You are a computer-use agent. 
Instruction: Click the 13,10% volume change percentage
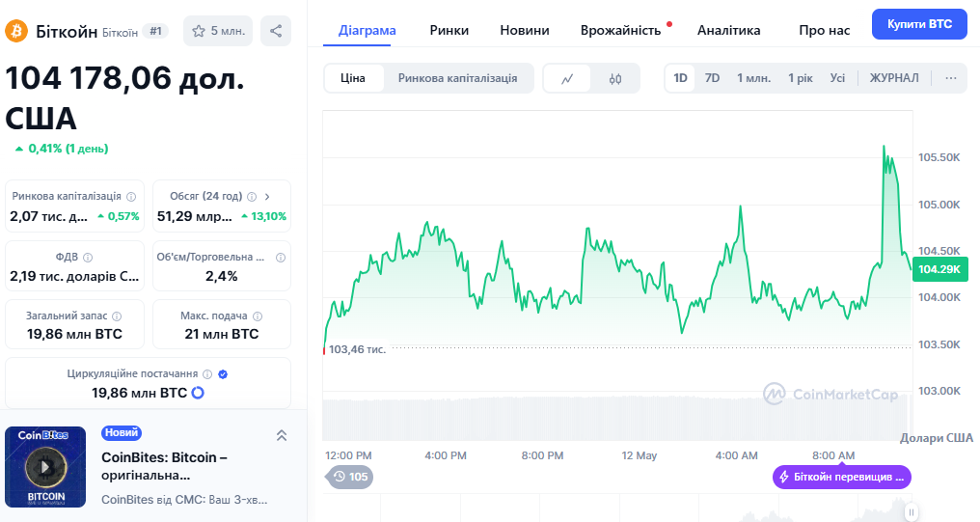pos(263,217)
